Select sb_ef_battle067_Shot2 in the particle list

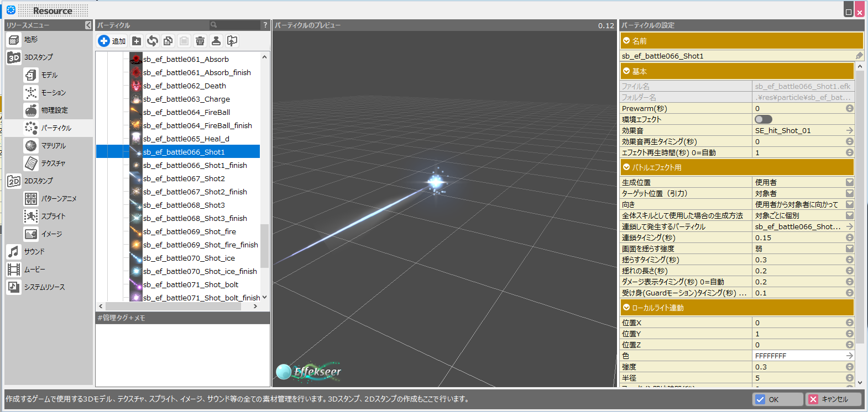[x=184, y=178]
